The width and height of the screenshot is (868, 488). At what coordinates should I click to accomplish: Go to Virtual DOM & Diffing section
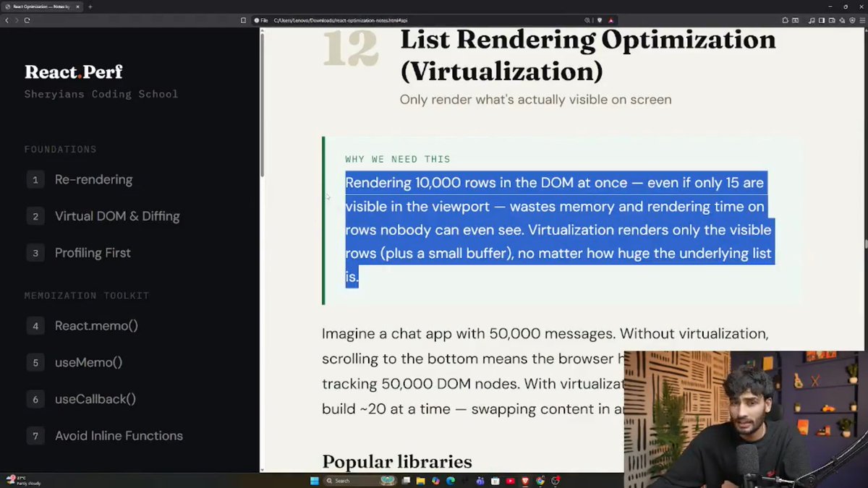pos(117,216)
